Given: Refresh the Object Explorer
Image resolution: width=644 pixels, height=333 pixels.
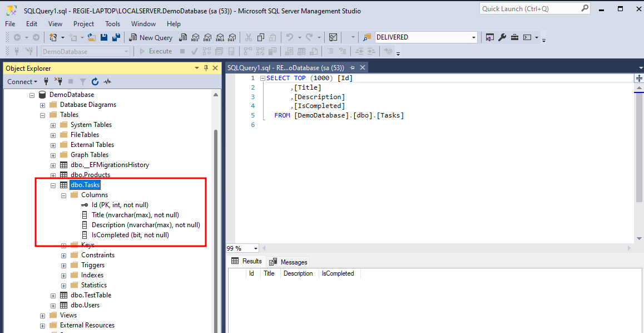Looking at the screenshot, I should tap(95, 81).
